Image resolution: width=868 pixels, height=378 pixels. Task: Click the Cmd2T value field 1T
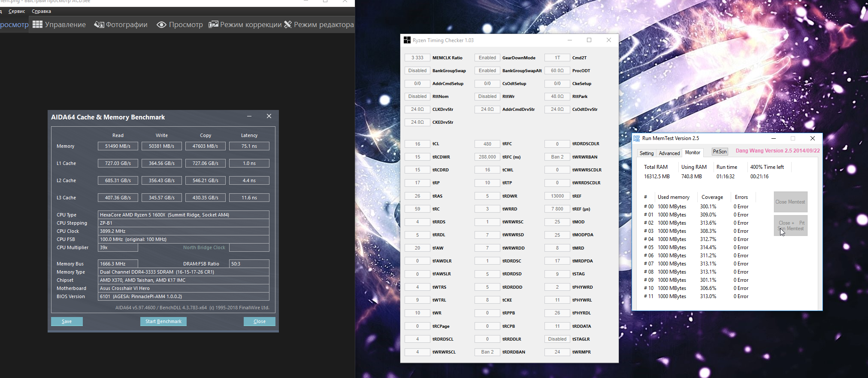click(x=557, y=58)
